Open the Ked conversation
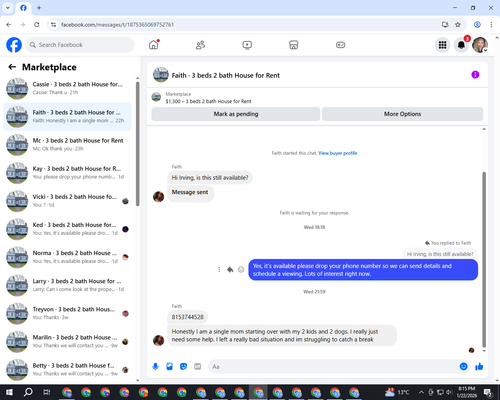 67,229
